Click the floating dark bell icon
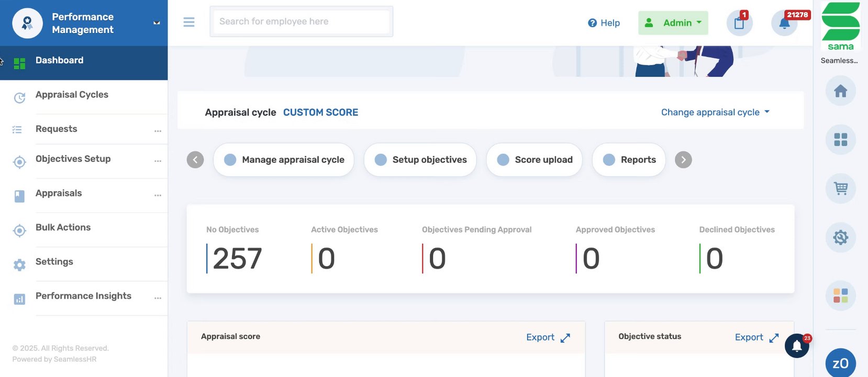Screen dimensions: 868x377 (x=797, y=346)
